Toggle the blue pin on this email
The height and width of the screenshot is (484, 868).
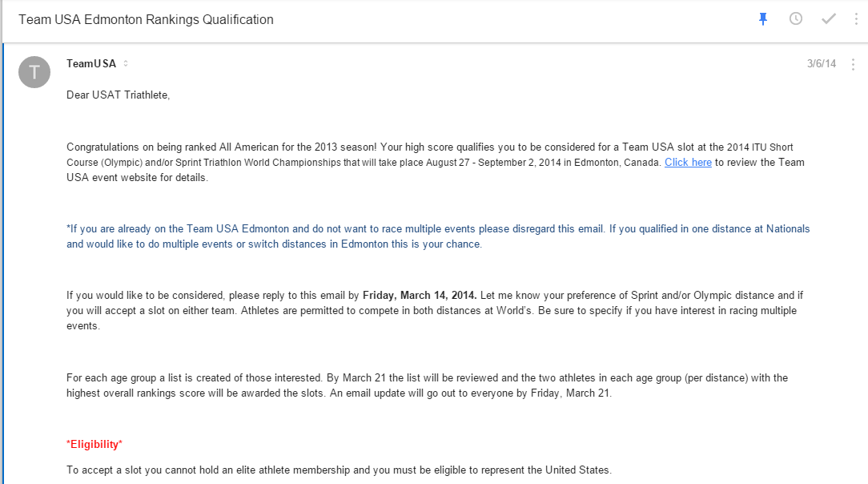point(763,19)
